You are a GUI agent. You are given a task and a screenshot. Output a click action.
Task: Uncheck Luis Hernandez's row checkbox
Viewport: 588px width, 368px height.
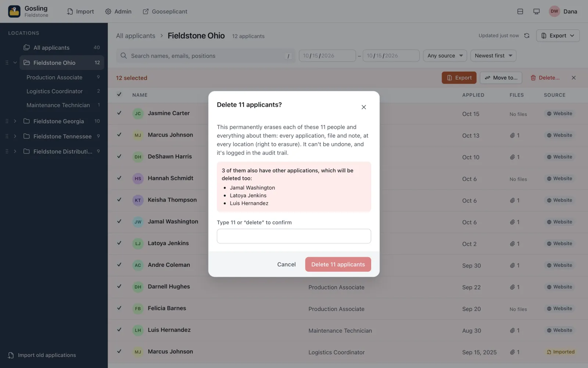point(119,330)
